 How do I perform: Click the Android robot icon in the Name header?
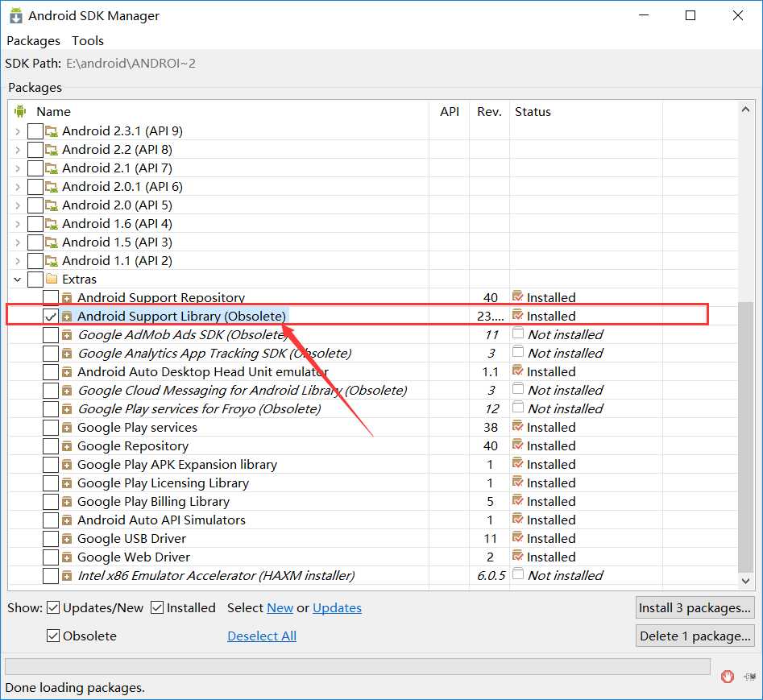20,111
